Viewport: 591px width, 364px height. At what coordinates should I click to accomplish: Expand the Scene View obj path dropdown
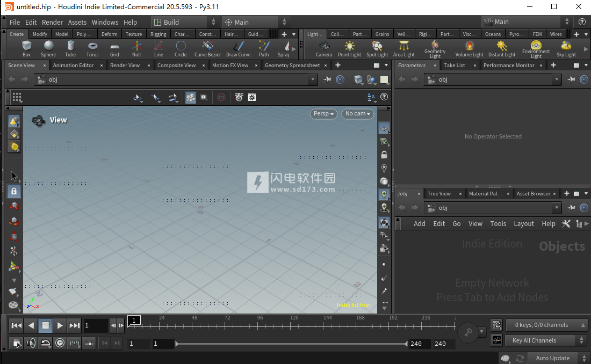[313, 79]
